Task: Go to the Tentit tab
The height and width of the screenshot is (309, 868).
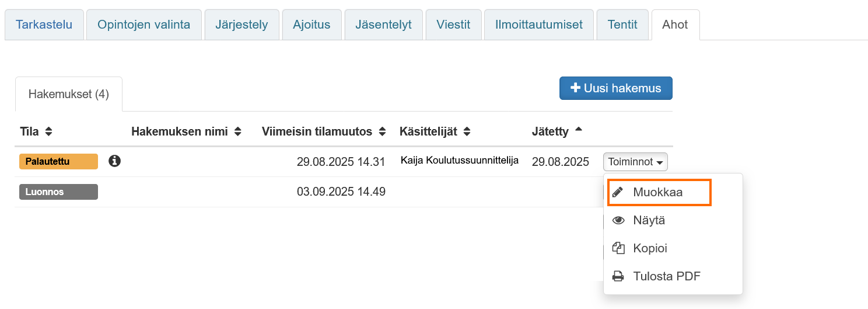Action: 622,25
